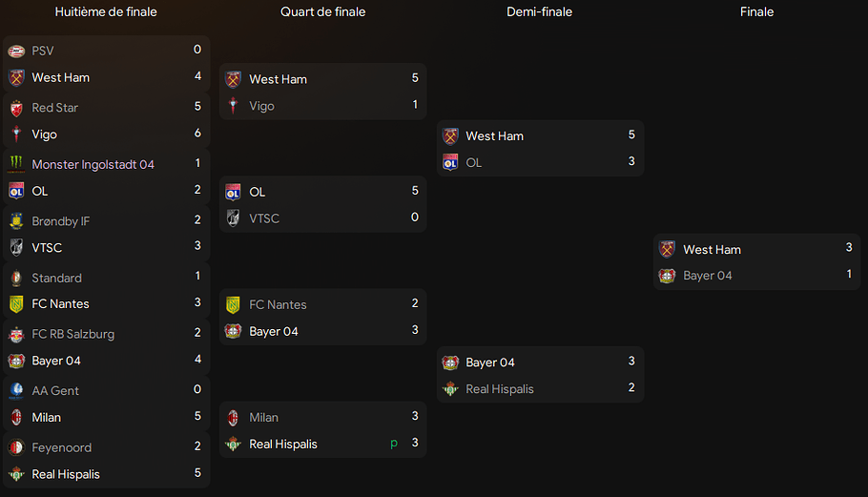Select Real Hispalis in Demi-finale match
Image resolution: width=868 pixels, height=497 pixels.
[499, 389]
